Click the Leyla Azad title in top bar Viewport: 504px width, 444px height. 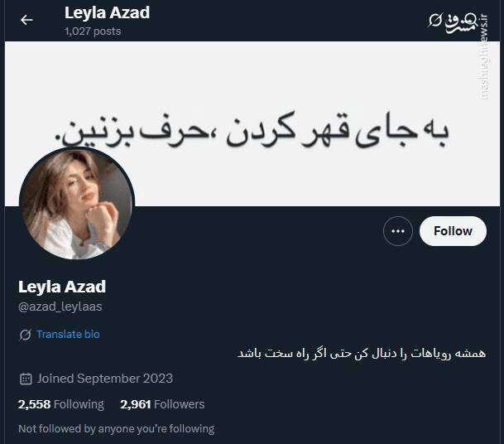(107, 13)
